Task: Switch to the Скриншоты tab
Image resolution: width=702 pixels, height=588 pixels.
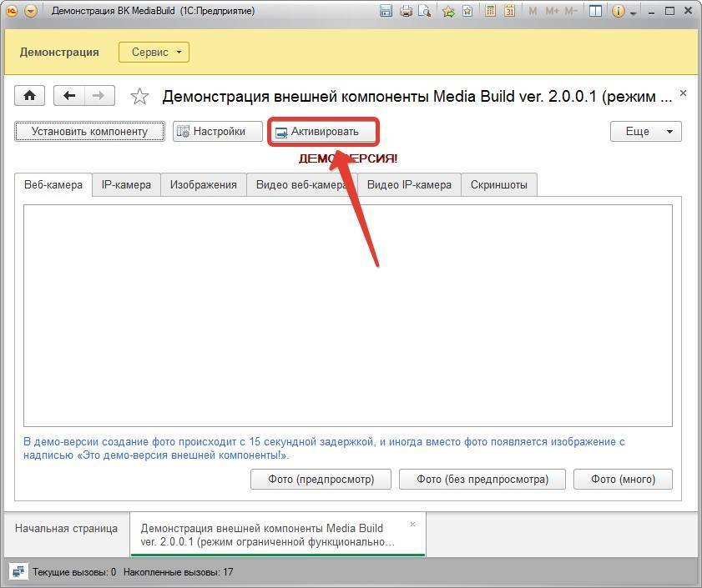Action: pyautogui.click(x=498, y=185)
